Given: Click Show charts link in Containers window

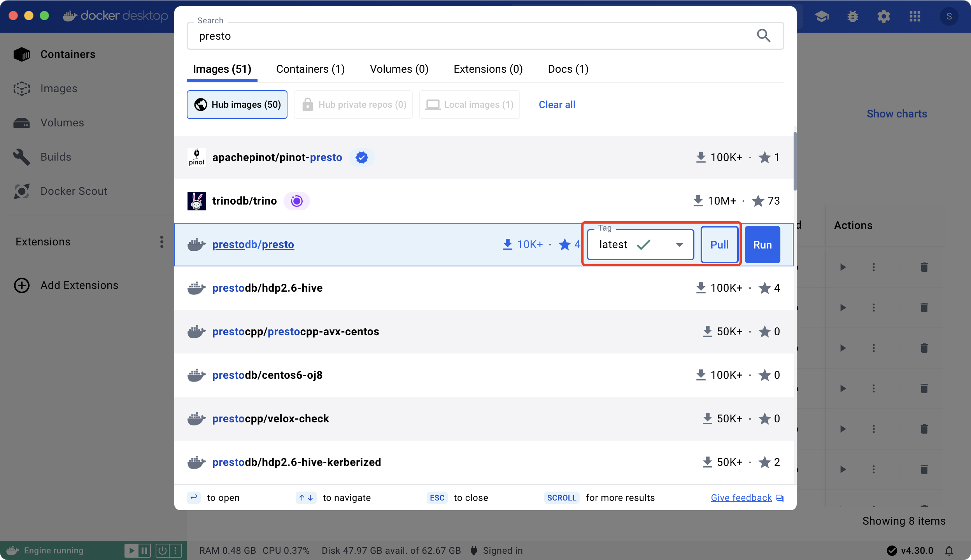Looking at the screenshot, I should point(897,114).
